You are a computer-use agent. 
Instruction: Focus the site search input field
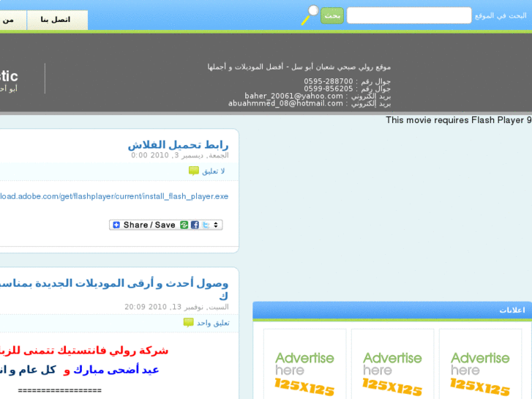(409, 15)
